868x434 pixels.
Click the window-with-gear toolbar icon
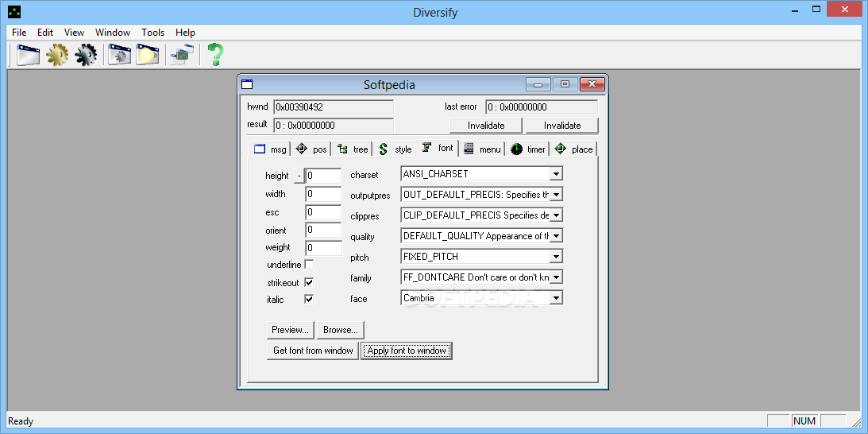tap(119, 55)
